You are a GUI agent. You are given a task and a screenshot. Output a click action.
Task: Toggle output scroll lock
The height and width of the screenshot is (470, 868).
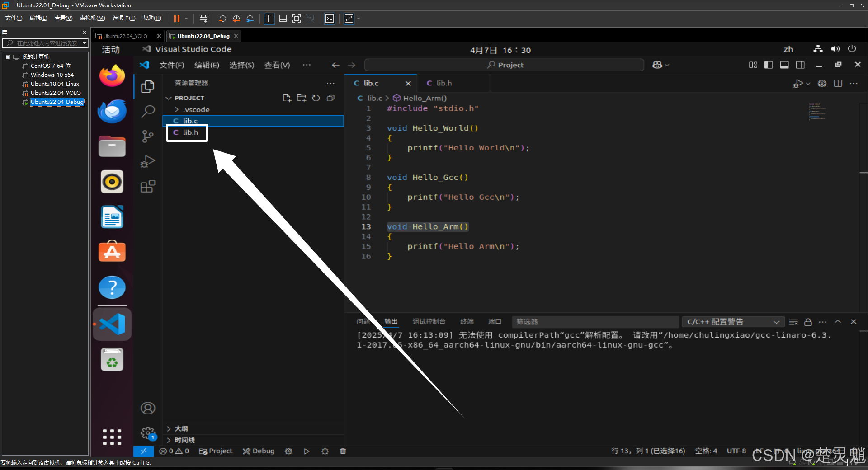click(x=808, y=322)
